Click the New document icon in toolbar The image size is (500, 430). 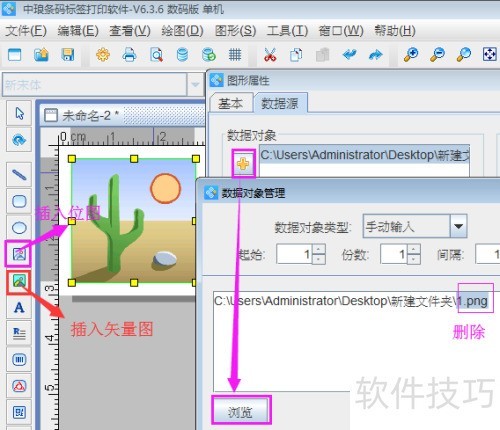pos(14,54)
